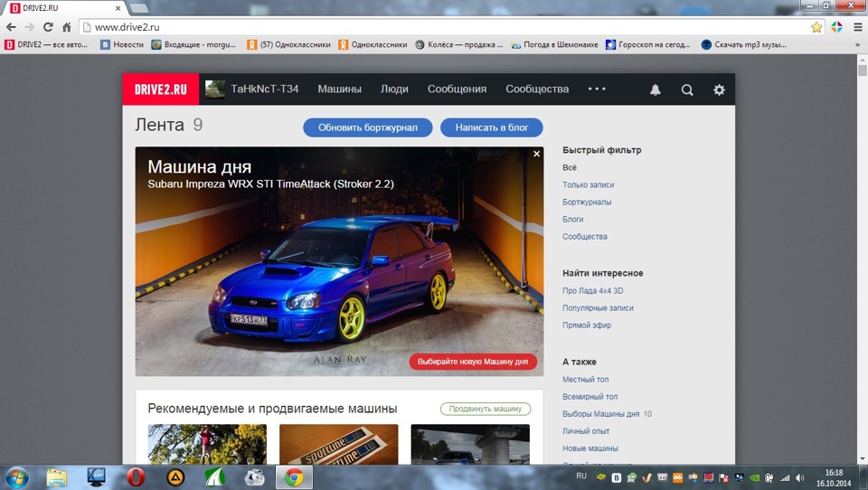Screen dimensions: 868x490
Task: Open Выборы Машины дня link
Action: click(601, 413)
